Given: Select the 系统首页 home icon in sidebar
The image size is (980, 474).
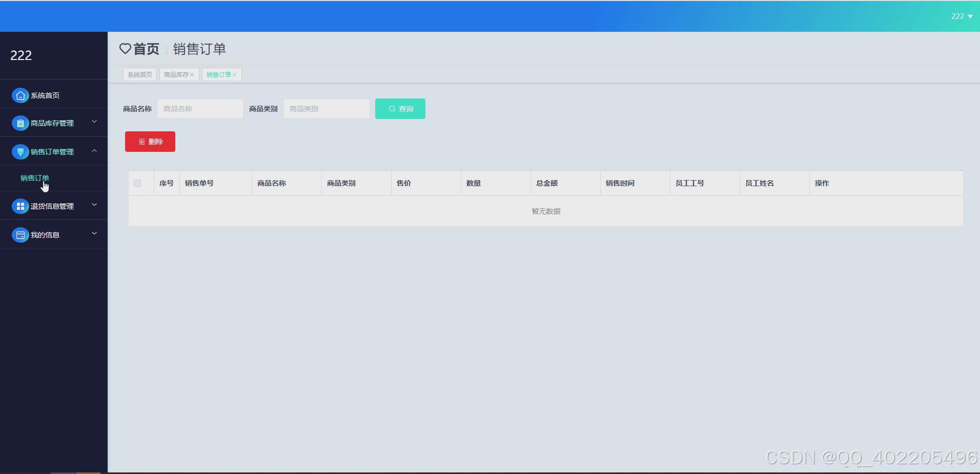Looking at the screenshot, I should click(x=21, y=95).
